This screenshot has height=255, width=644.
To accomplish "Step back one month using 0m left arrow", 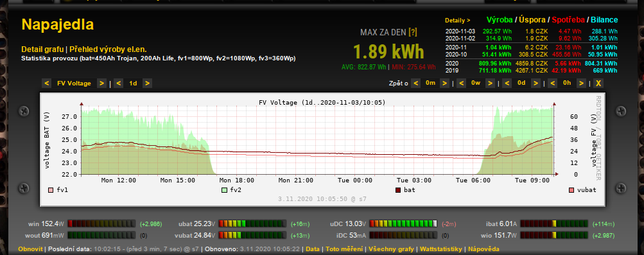I will [416, 84].
